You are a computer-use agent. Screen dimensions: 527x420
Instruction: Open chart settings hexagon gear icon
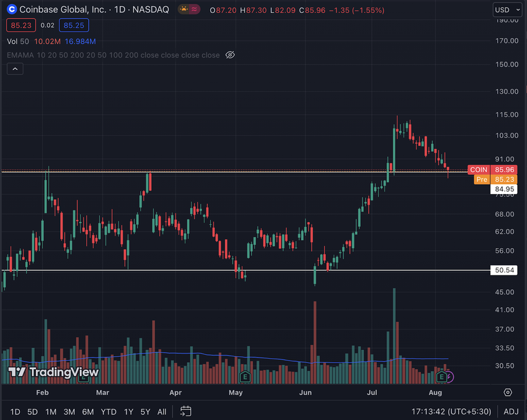tap(508, 393)
